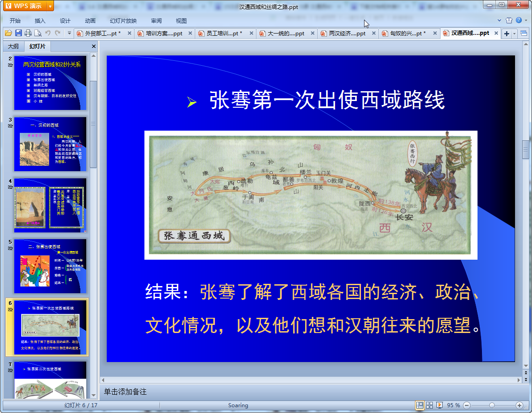532x413 pixels.
Task: Select the 幻灯片 slides pane tab
Action: 38,46
